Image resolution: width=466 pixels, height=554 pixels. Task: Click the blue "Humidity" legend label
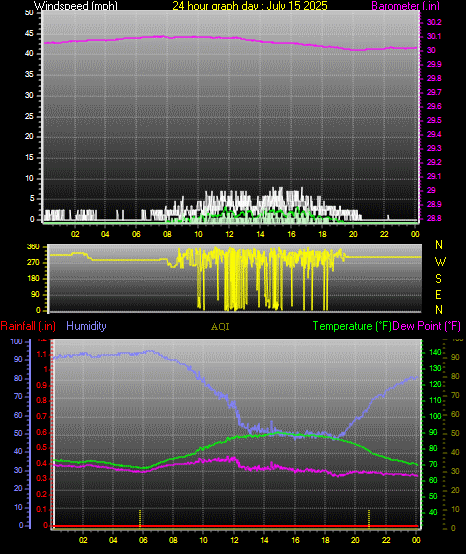pos(86,326)
